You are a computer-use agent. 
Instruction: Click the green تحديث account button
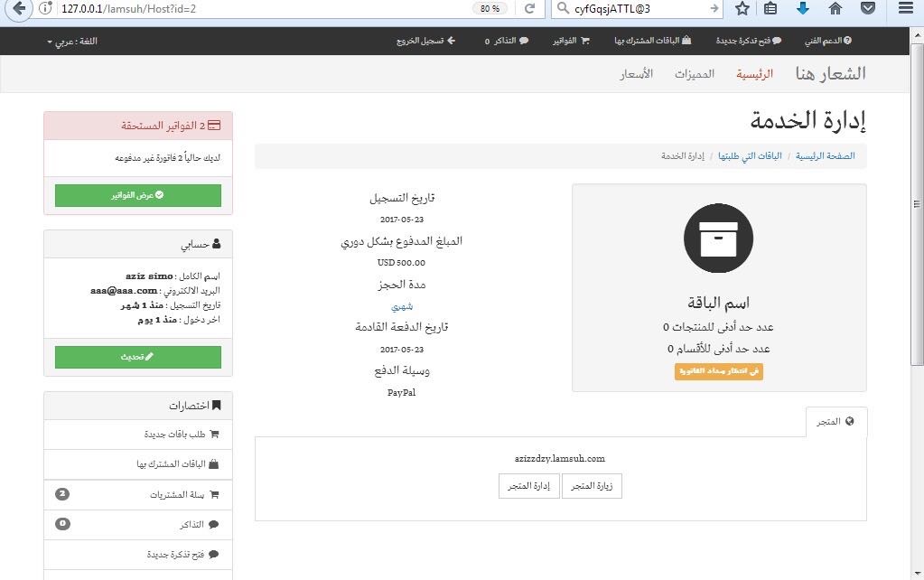pos(137,357)
